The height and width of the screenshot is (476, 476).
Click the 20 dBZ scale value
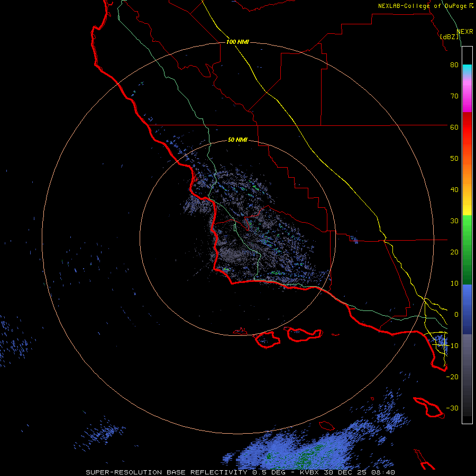[x=454, y=252]
